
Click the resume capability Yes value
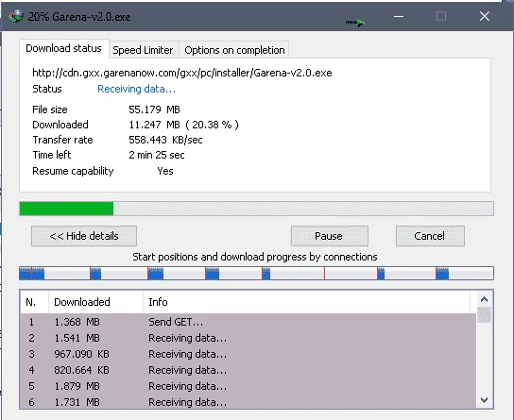(x=165, y=171)
